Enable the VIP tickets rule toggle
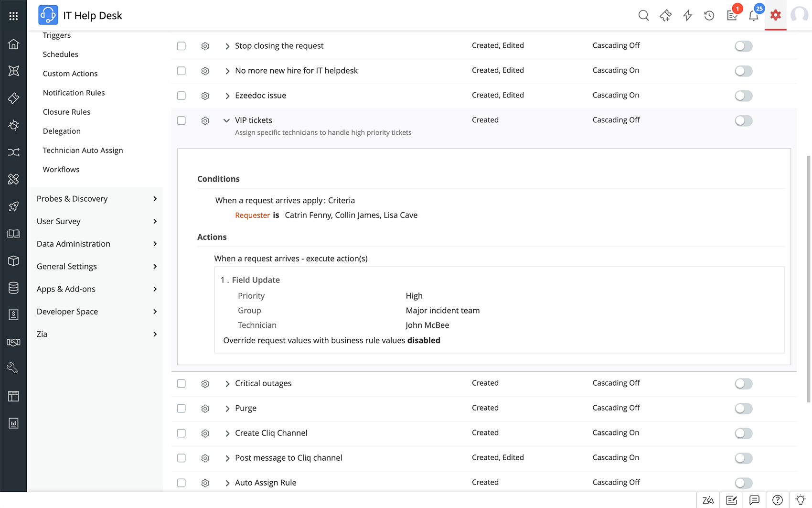This screenshot has height=508, width=812. [x=743, y=120]
